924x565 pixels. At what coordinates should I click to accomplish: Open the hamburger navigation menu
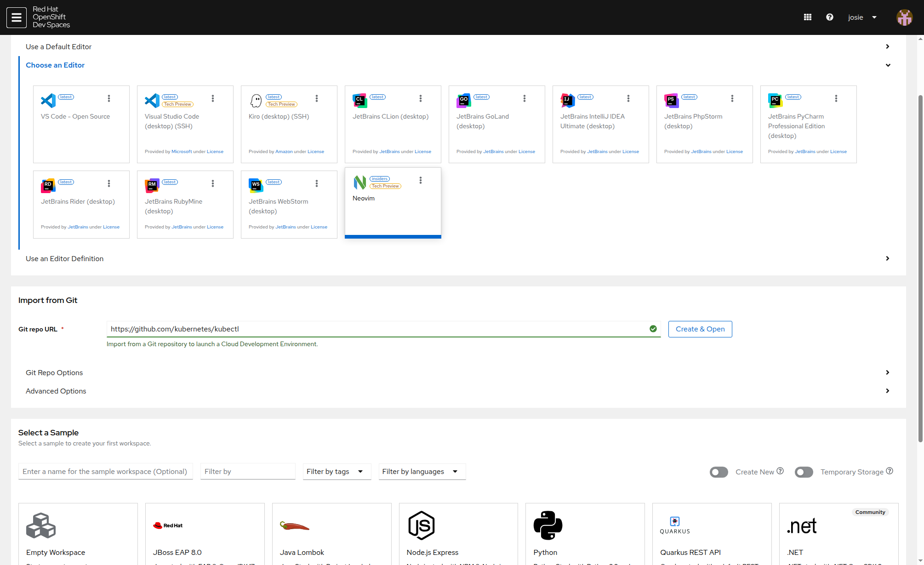click(x=17, y=17)
